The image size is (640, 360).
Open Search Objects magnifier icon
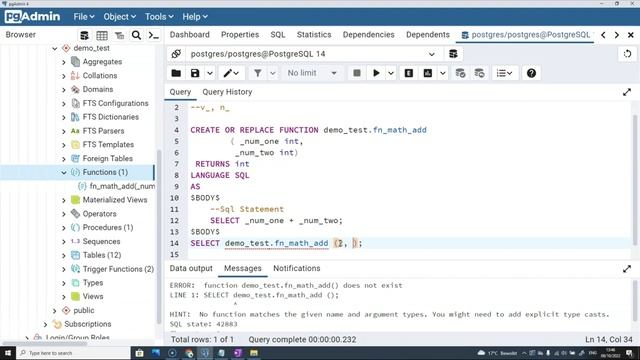click(x=136, y=36)
